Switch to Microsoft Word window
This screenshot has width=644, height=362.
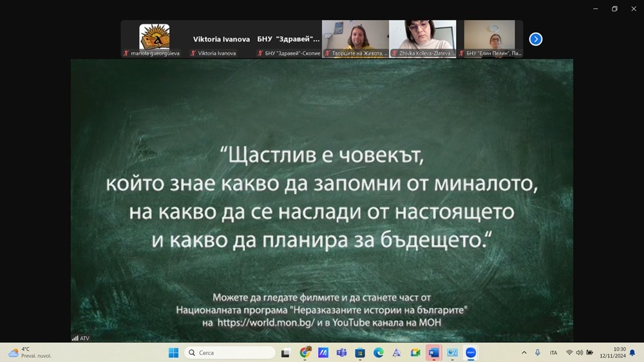click(433, 352)
